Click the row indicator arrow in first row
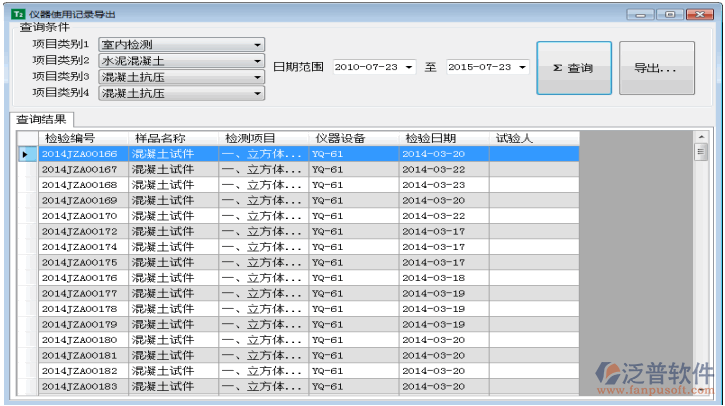The image size is (725, 406). tap(25, 155)
